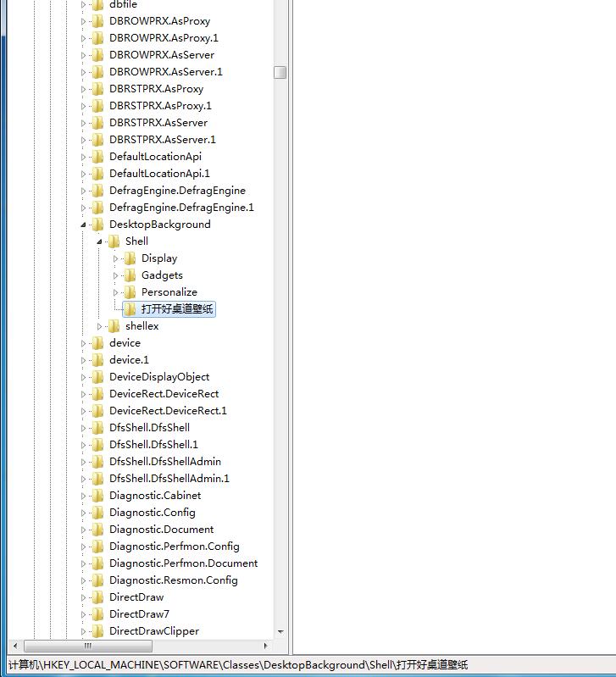Click the Gadgets key folder icon
The width and height of the screenshot is (616, 677).
click(x=130, y=275)
